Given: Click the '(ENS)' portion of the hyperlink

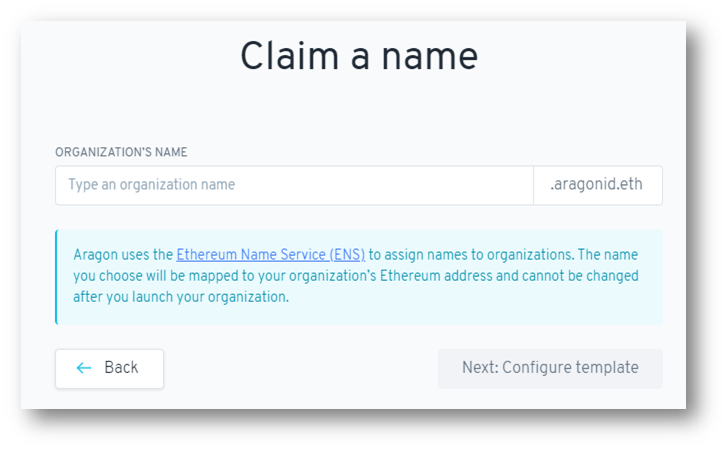Looking at the screenshot, I should (347, 255).
